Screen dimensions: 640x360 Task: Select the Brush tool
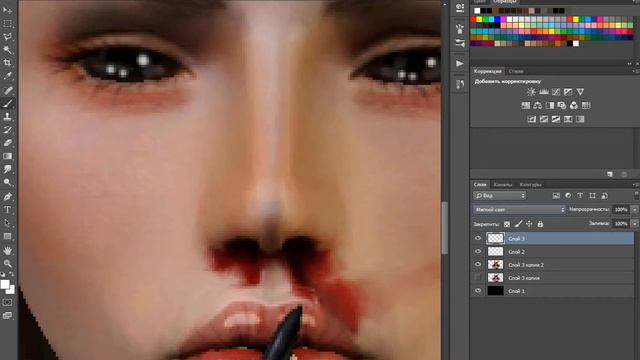[7, 103]
